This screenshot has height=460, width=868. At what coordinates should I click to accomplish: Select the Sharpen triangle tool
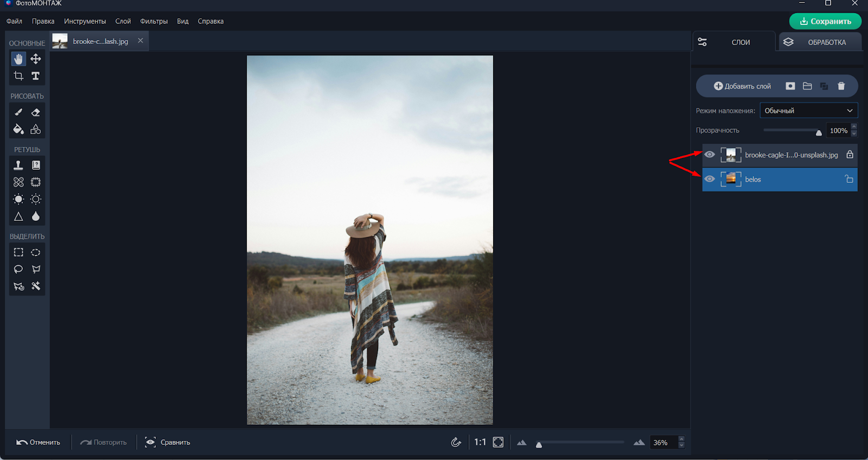click(18, 216)
